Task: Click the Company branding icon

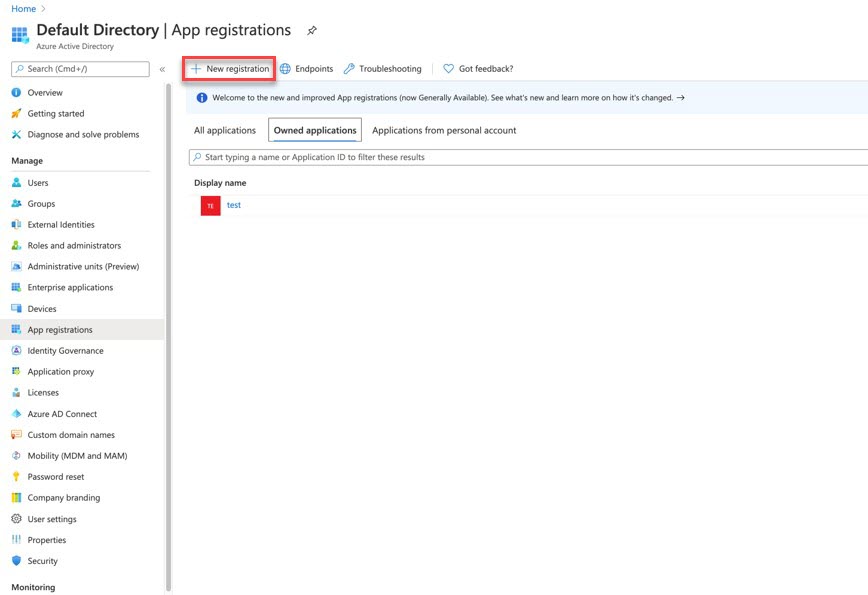Action: pyautogui.click(x=17, y=498)
